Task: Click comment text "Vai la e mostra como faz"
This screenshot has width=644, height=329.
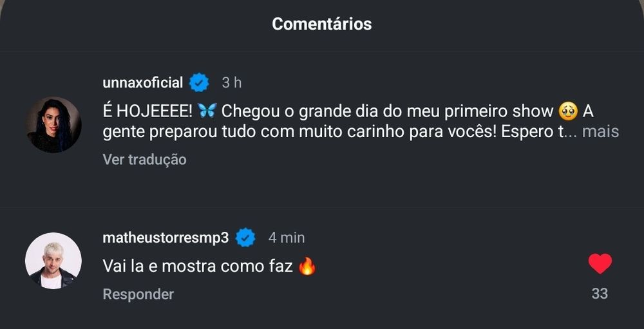Action: coord(198,266)
